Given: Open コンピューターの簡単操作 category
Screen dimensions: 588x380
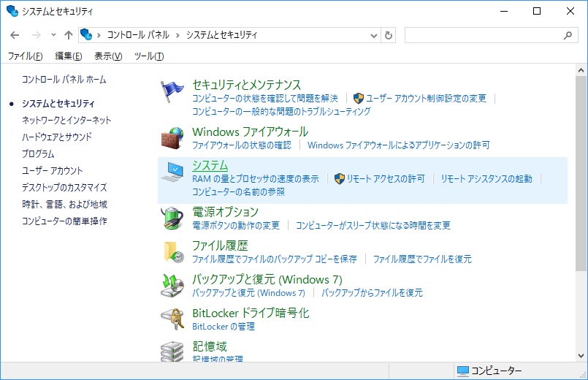Looking at the screenshot, I should click(64, 221).
